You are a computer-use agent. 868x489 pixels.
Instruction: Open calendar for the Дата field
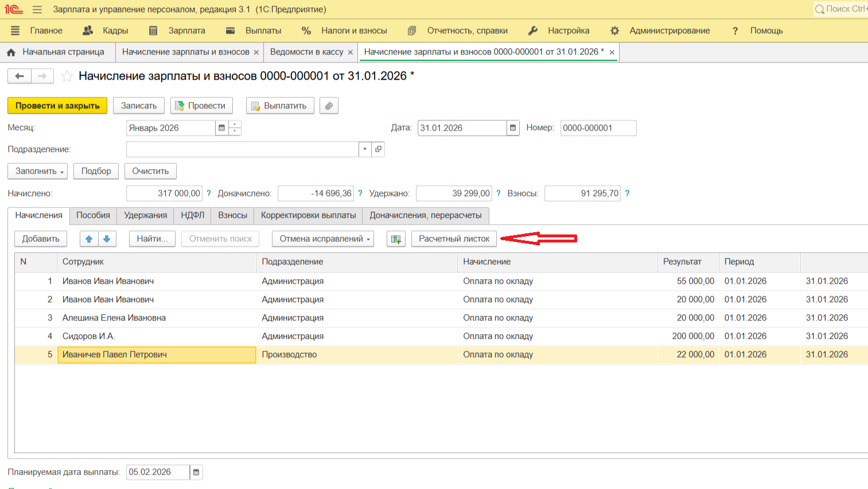tap(513, 128)
